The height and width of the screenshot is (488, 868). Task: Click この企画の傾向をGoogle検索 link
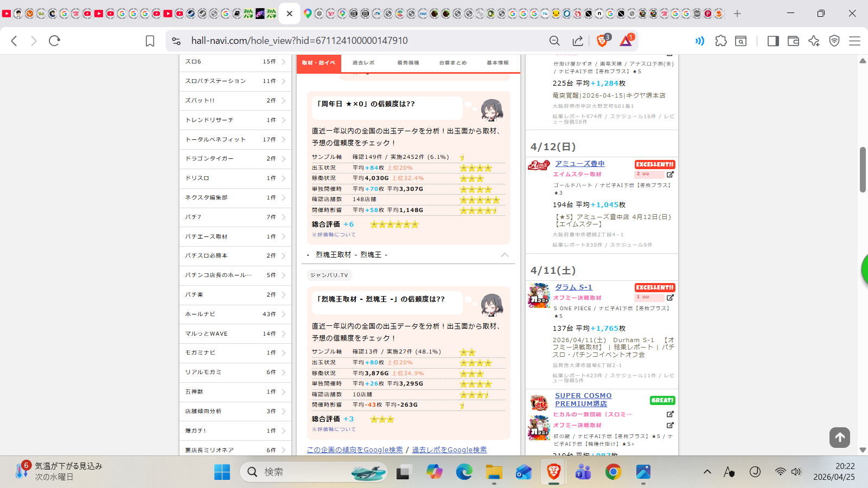(355, 450)
